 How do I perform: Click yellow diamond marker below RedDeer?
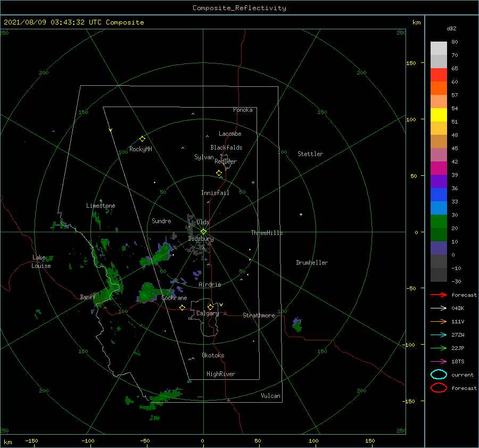click(219, 173)
